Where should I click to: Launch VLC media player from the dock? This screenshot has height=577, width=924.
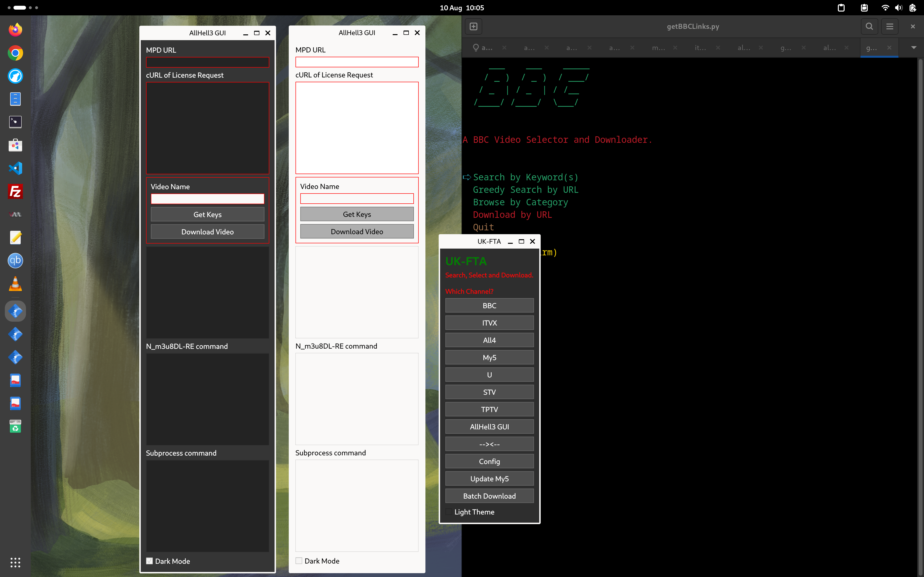[15, 284]
